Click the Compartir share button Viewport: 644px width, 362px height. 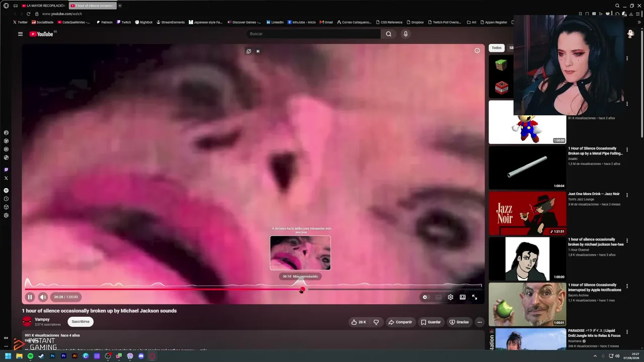[400, 322]
